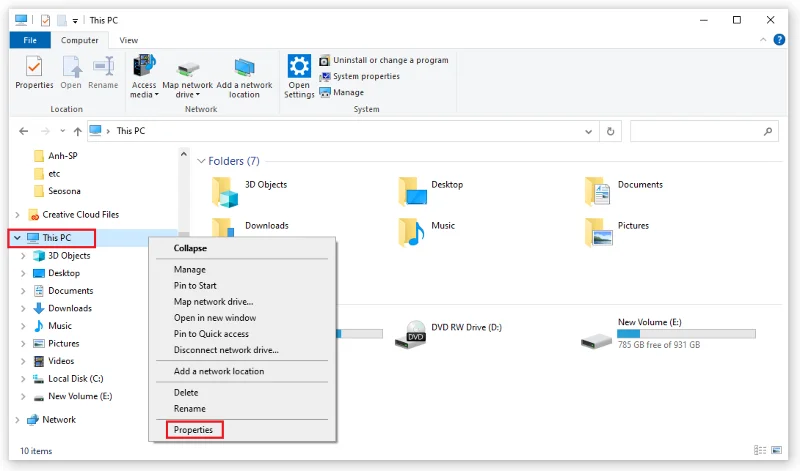Click System properties in ribbon
The width and height of the screenshot is (800, 471).
coord(359,77)
